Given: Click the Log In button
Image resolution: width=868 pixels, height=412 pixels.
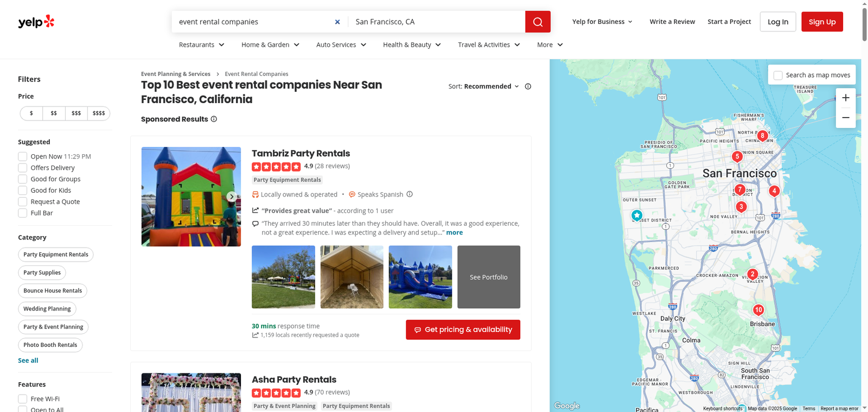Looking at the screenshot, I should [778, 22].
